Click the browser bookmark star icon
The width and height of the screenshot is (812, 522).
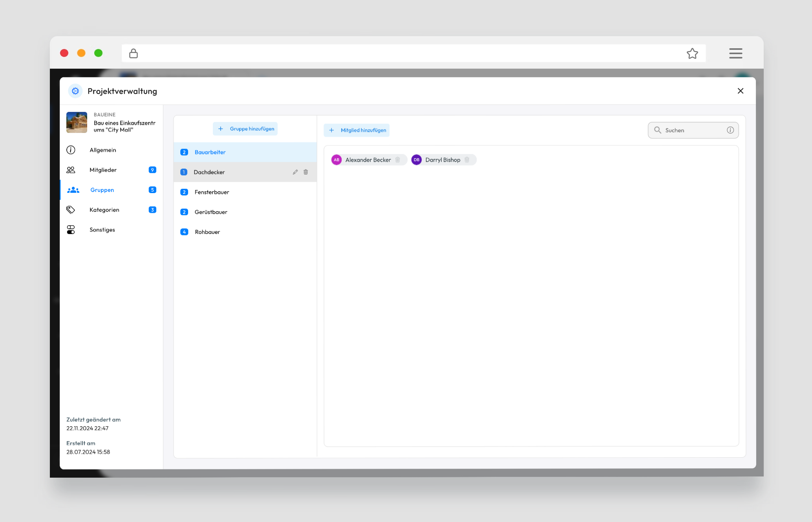click(x=692, y=53)
